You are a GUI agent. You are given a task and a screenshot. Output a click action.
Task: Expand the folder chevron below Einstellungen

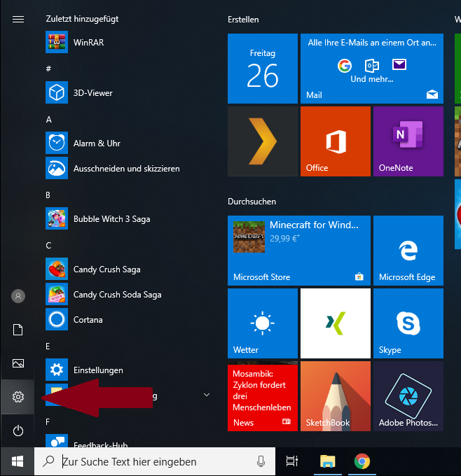[x=207, y=395]
